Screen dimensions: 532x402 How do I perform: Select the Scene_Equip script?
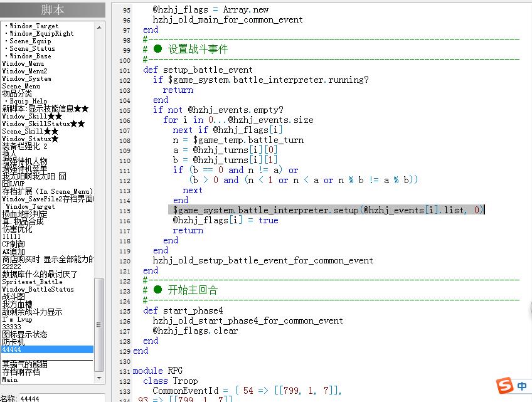[30, 41]
